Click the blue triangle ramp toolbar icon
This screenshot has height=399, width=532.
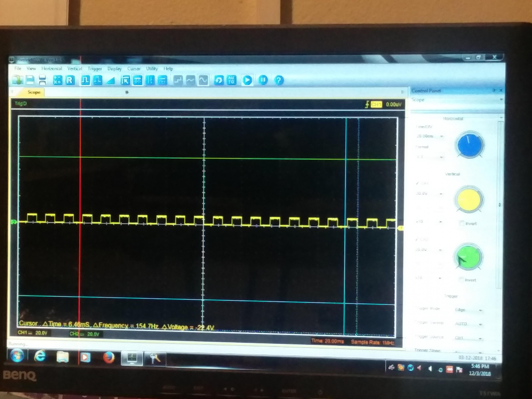point(110,81)
